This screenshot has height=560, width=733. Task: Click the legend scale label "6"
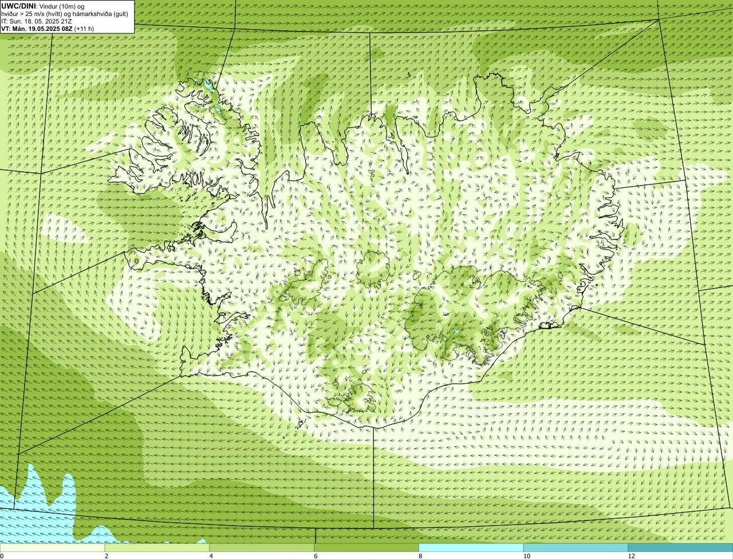click(x=316, y=556)
